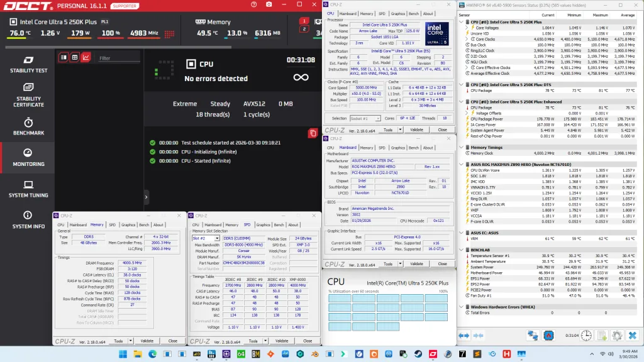Toggle OCCT monitoring graph view
644x362 pixels.
[86, 57]
